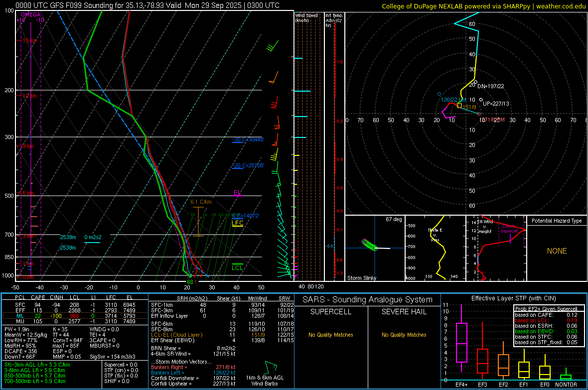The height and width of the screenshot is (390, 588).
Task: Click the EF0 axis label
Action: (545, 385)
